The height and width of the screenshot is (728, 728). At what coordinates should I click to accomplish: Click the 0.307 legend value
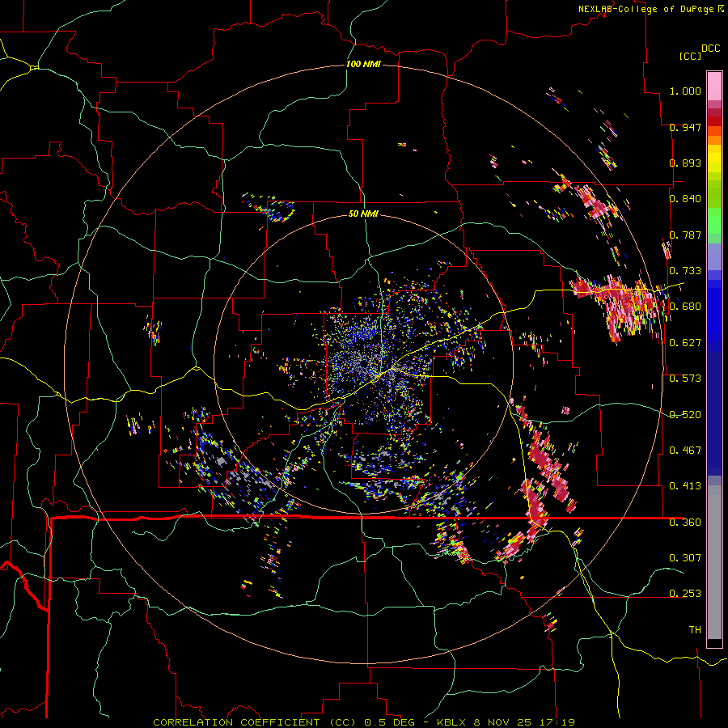[x=685, y=558]
